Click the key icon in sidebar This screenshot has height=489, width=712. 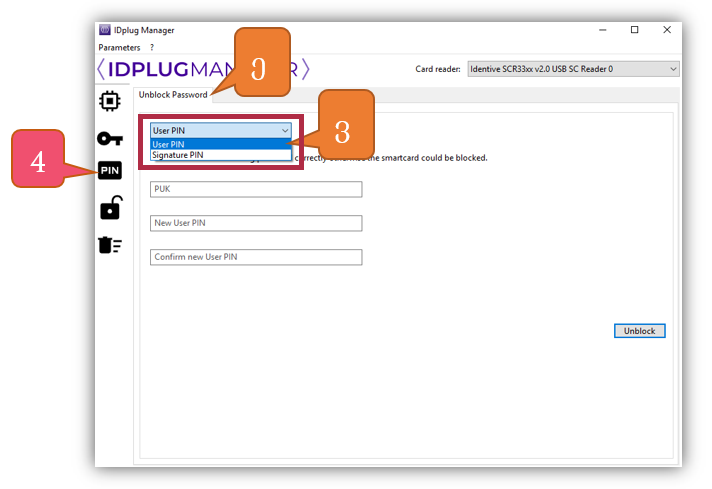pyautogui.click(x=110, y=138)
